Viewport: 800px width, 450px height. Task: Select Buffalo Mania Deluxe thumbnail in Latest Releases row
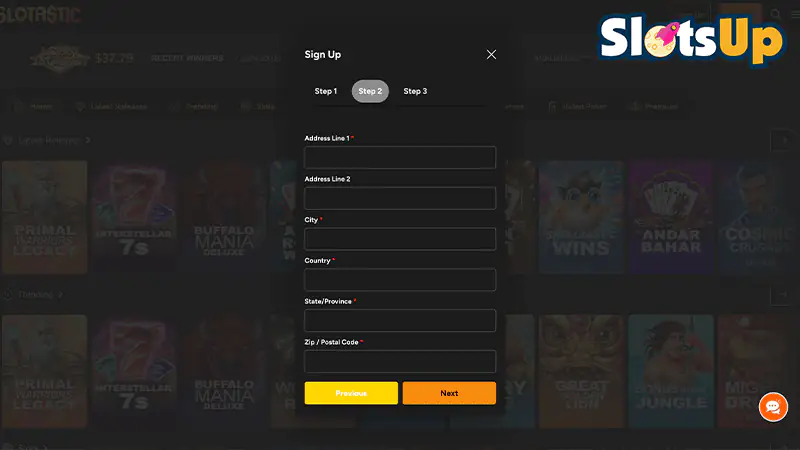[223, 217]
